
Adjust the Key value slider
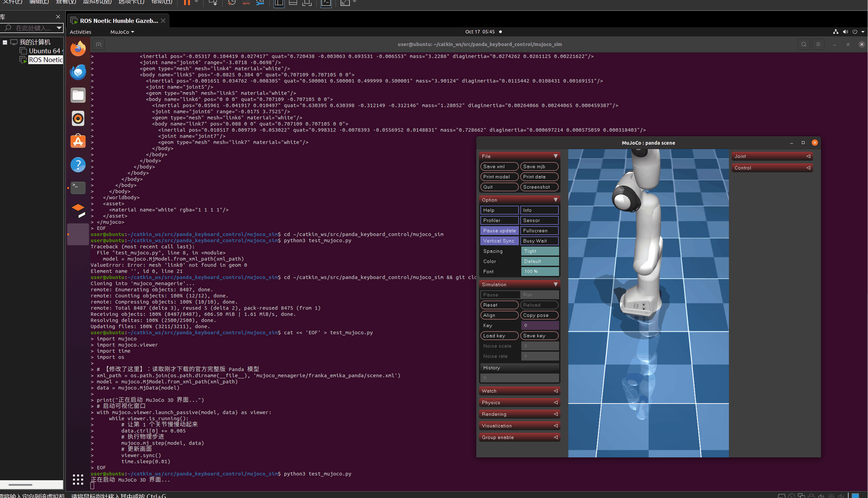coord(540,326)
